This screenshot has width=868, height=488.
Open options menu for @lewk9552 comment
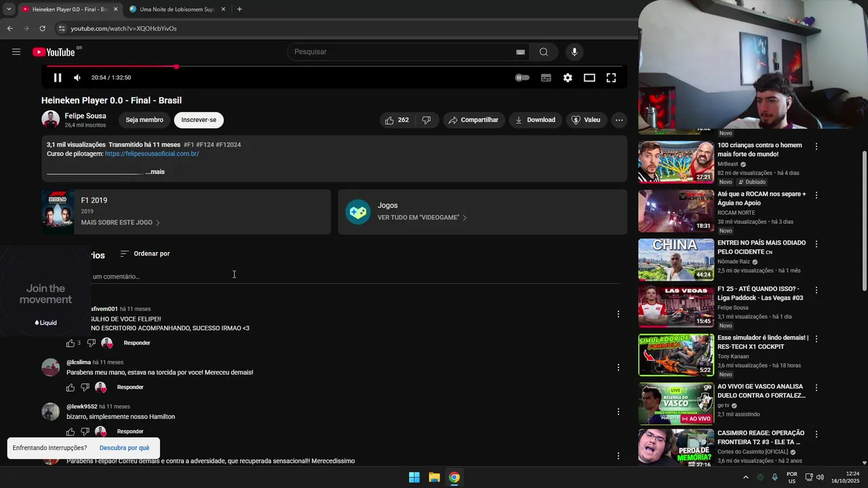point(618,411)
